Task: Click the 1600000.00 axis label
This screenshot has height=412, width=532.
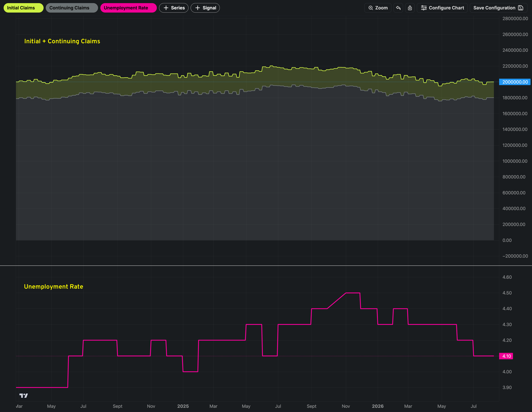Action: point(515,114)
